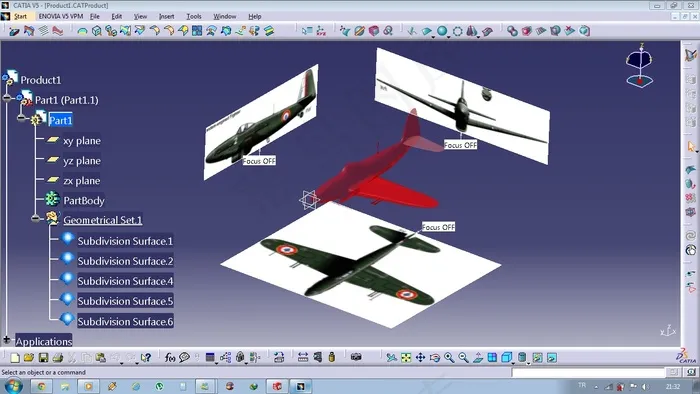This screenshot has height=394, width=700.
Task: Click the view compass in top right
Action: point(639,66)
